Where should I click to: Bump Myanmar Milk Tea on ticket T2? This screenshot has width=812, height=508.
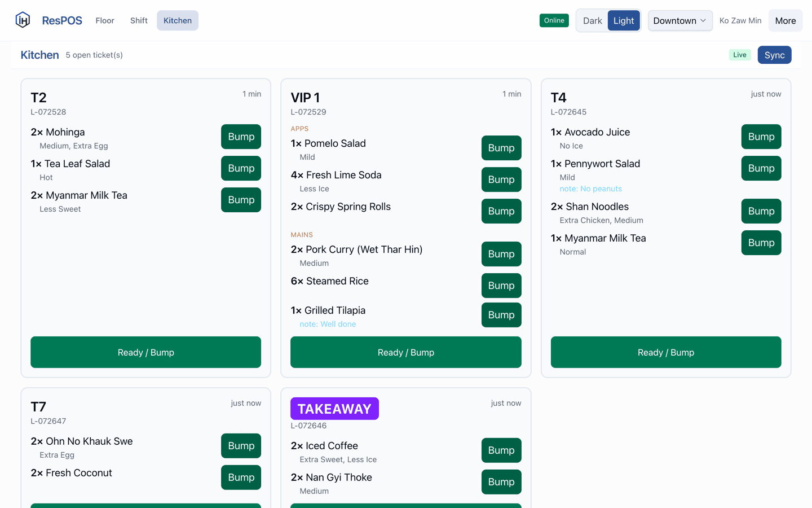pyautogui.click(x=241, y=200)
